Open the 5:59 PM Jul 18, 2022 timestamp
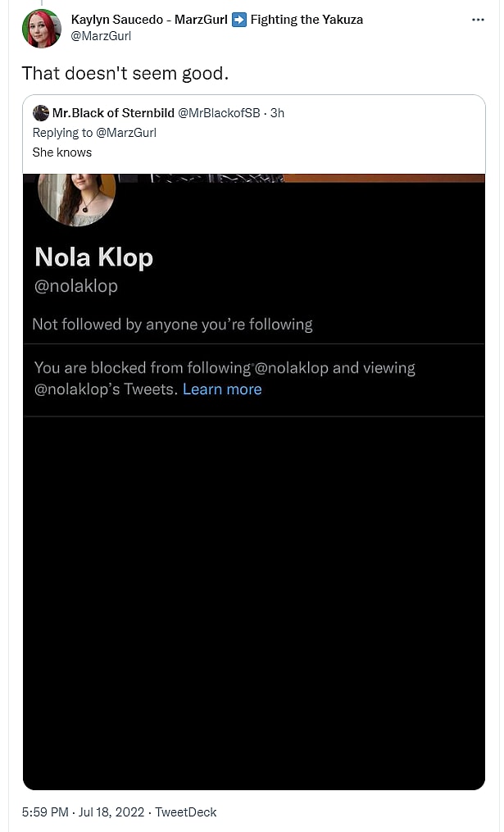 [x=83, y=812]
